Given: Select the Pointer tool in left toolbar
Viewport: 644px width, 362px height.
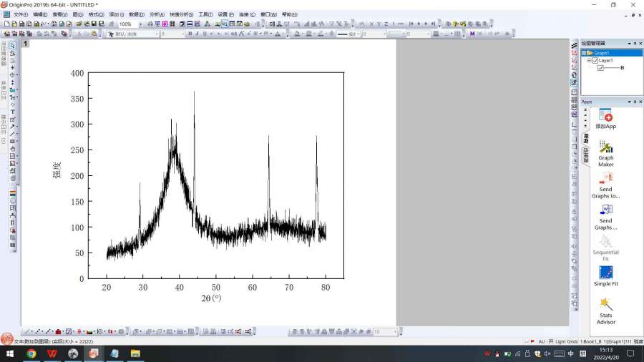Looking at the screenshot, I should 12,45.
